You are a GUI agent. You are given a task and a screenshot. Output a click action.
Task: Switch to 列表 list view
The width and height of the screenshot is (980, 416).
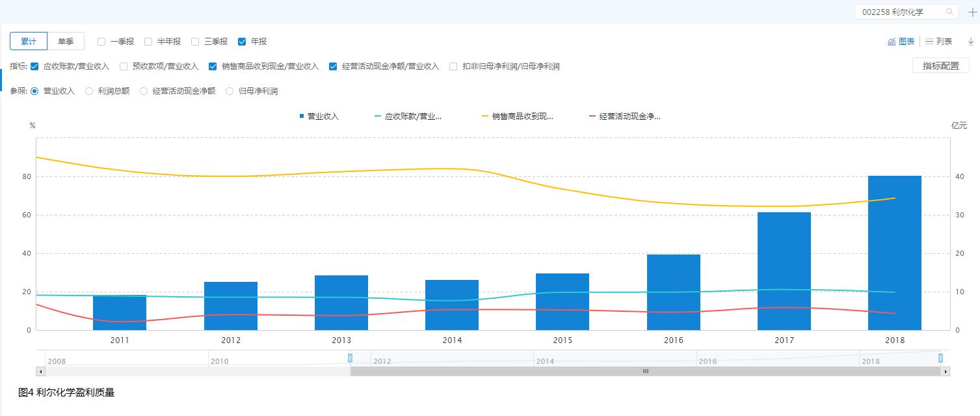pos(938,42)
